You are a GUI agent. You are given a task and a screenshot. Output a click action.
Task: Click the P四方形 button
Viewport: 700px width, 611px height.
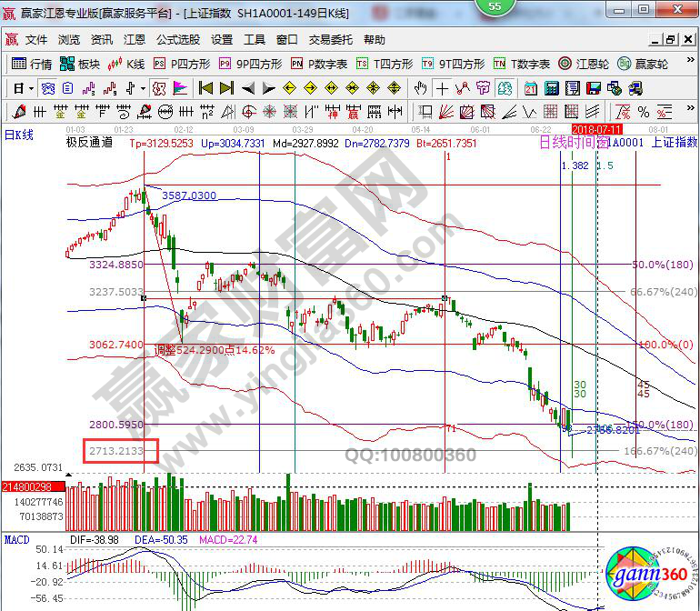[x=182, y=64]
